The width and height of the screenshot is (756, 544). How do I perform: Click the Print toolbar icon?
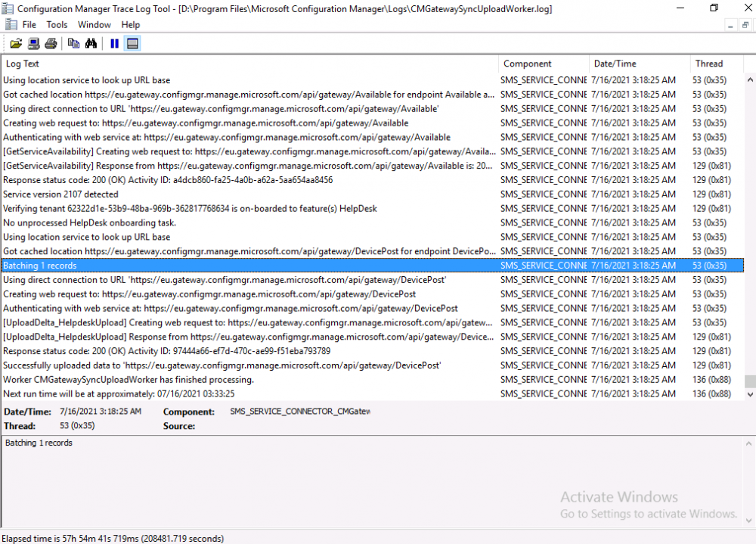pos(51,43)
